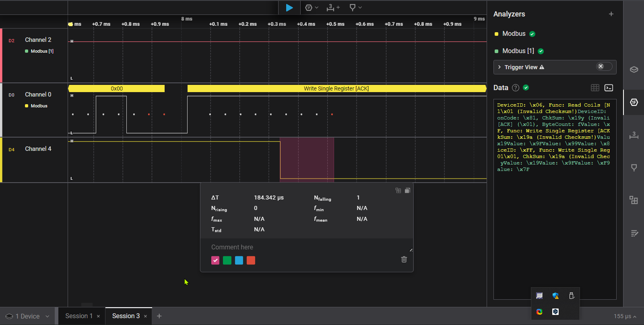
Task: Open the Timing Markers sidebar panel
Action: [x=634, y=135]
